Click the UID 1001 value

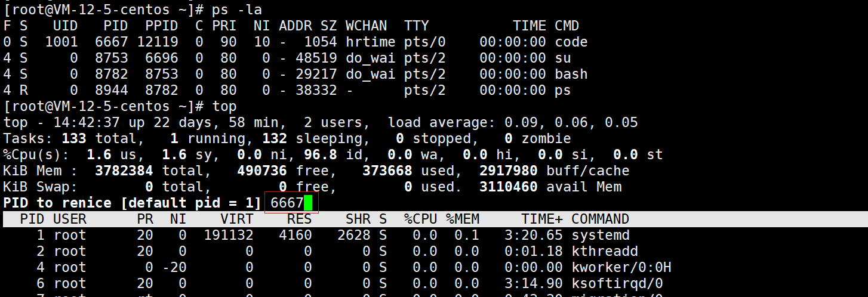[x=61, y=42]
